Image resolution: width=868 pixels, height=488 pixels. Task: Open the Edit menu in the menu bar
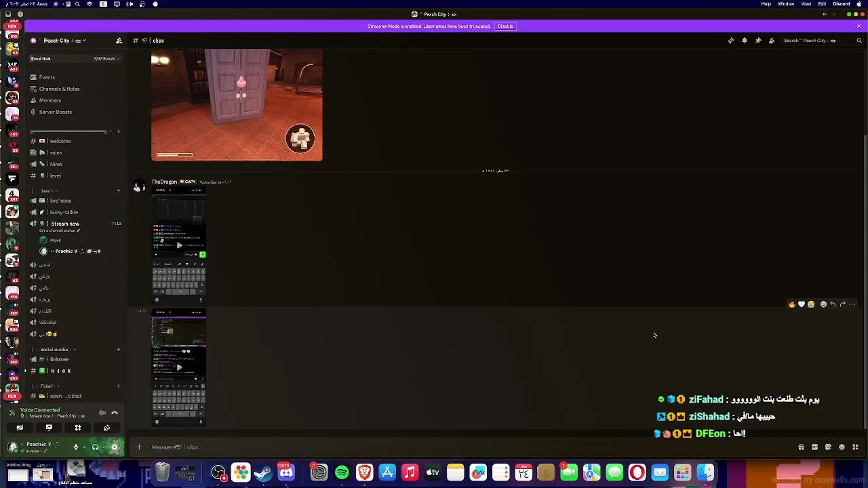click(822, 4)
